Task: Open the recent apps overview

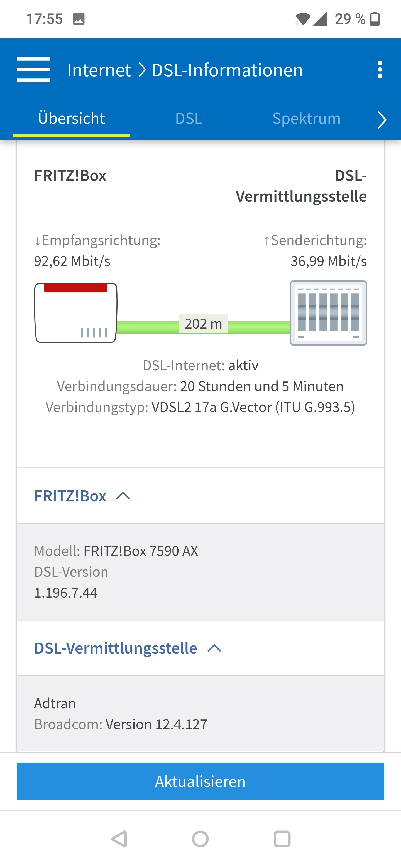Action: [282, 839]
